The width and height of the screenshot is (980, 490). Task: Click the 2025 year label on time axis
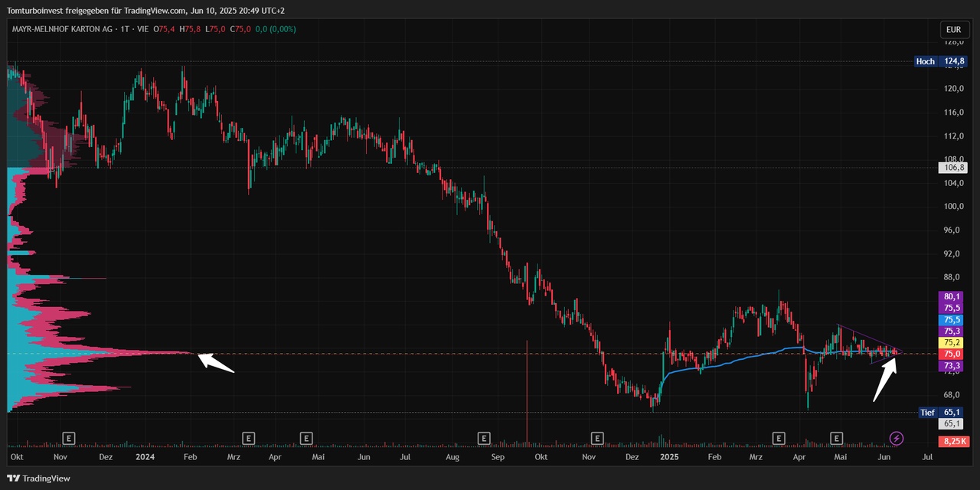pos(669,456)
